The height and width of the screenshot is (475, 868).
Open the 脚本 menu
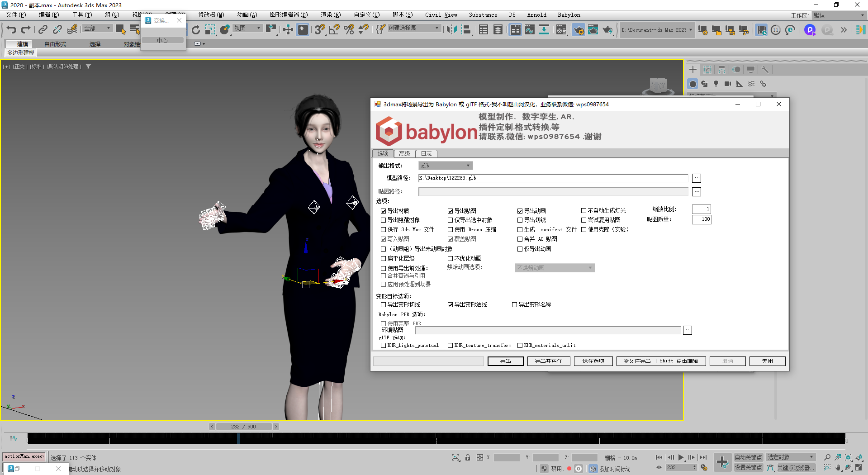403,15
